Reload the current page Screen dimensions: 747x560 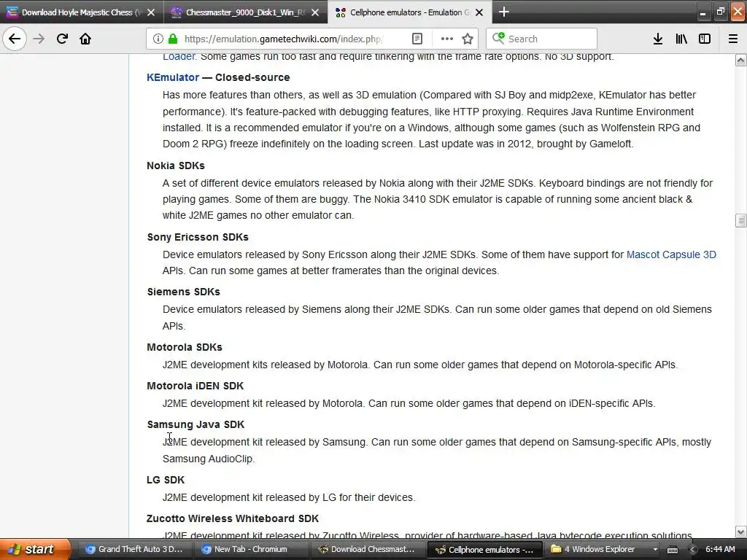pos(62,39)
